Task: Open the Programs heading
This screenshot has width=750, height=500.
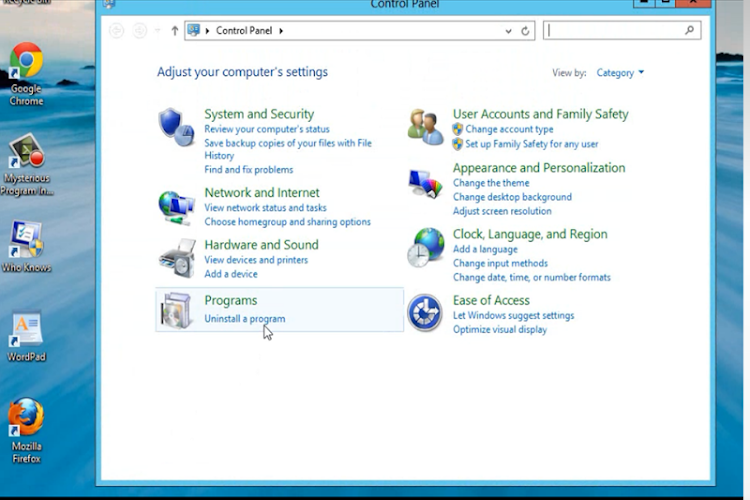Action: click(231, 300)
